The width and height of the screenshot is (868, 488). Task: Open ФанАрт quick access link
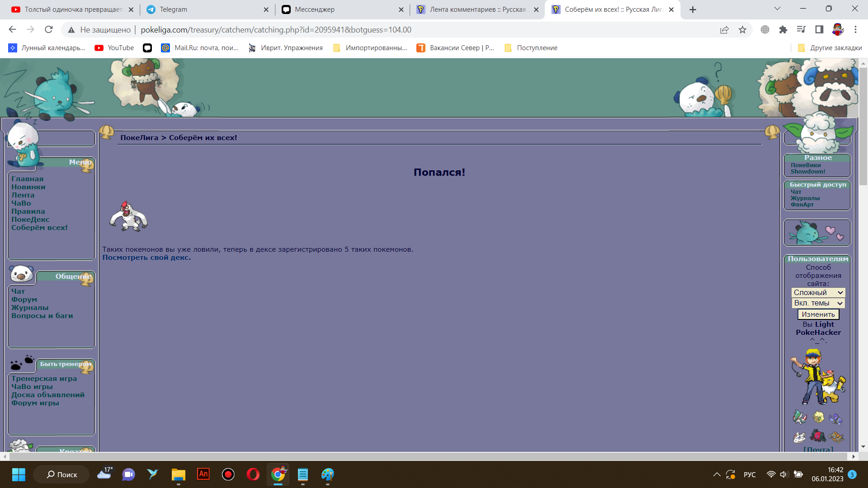[802, 205]
